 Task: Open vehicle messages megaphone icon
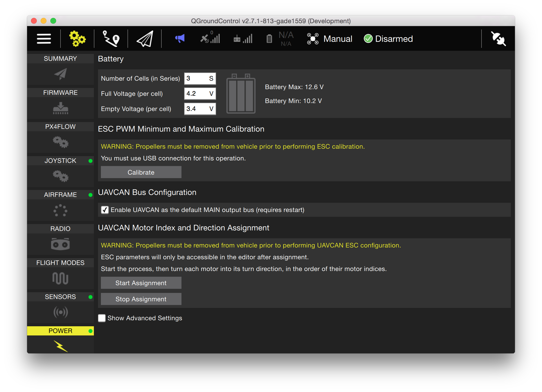click(179, 38)
